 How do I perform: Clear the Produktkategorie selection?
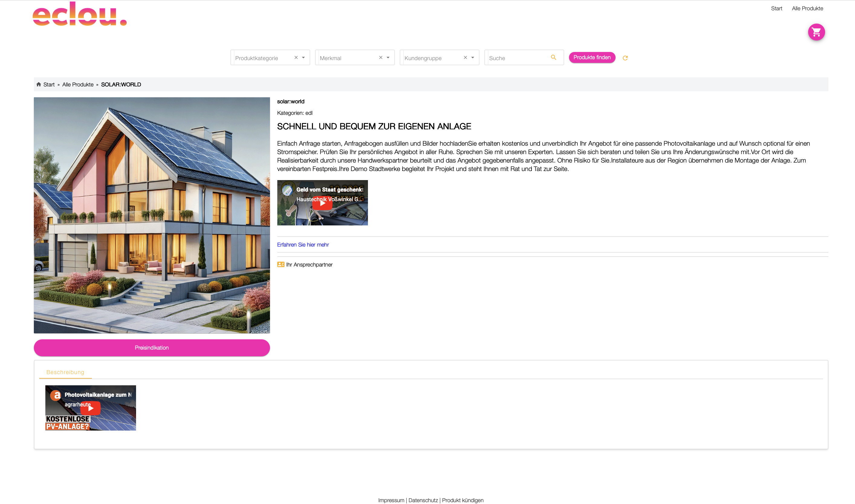point(296,57)
